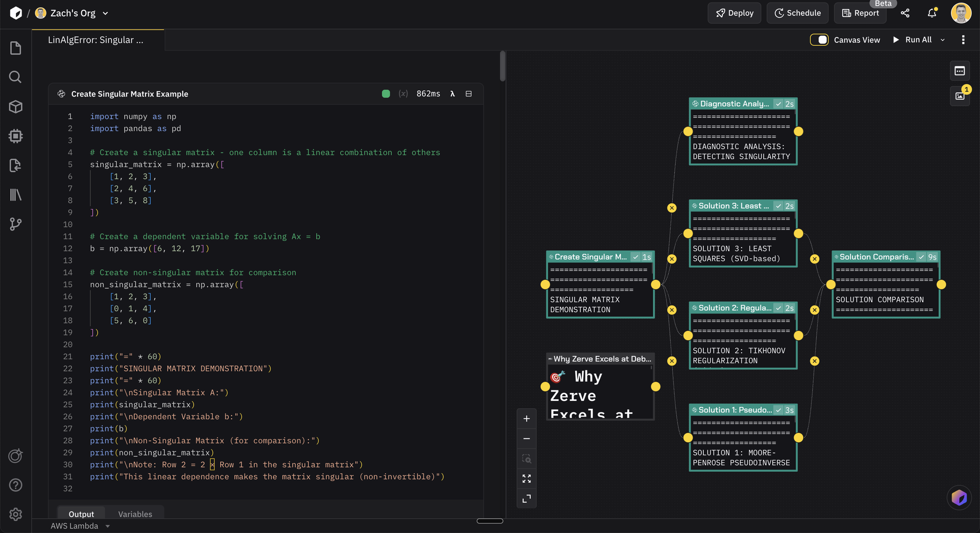Open the search icon in the left sidebar
The height and width of the screenshot is (533, 980).
15,77
